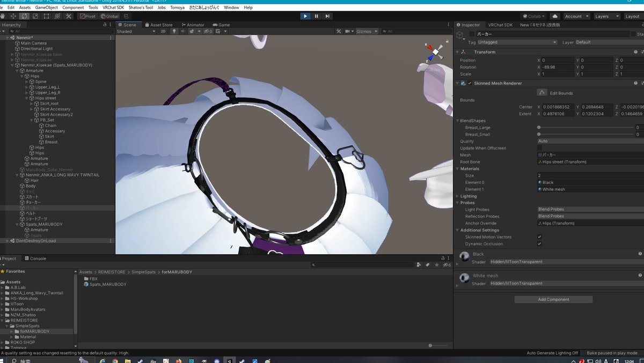Uncheck Dynamic Occlusion
This screenshot has height=363, width=644.
(x=539, y=244)
